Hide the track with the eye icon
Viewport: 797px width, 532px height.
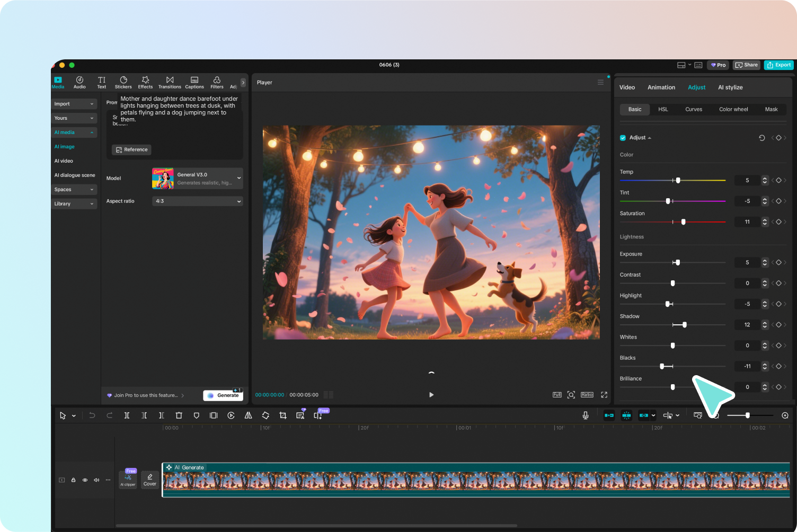pyautogui.click(x=85, y=480)
